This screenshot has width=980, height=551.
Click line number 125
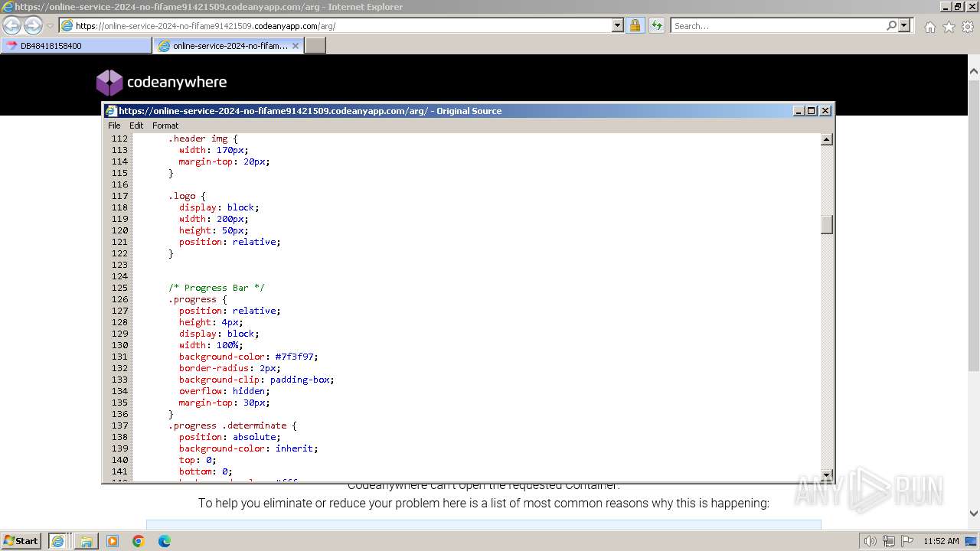point(119,288)
